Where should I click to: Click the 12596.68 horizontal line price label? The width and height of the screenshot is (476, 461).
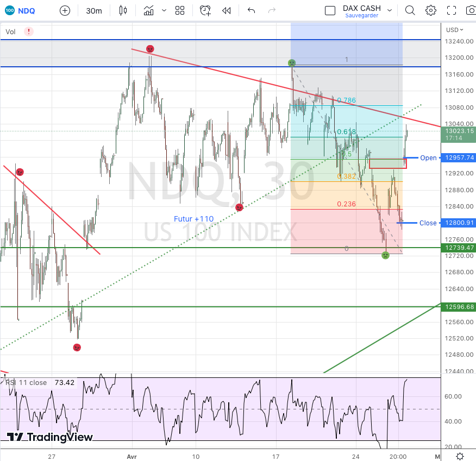click(x=459, y=307)
